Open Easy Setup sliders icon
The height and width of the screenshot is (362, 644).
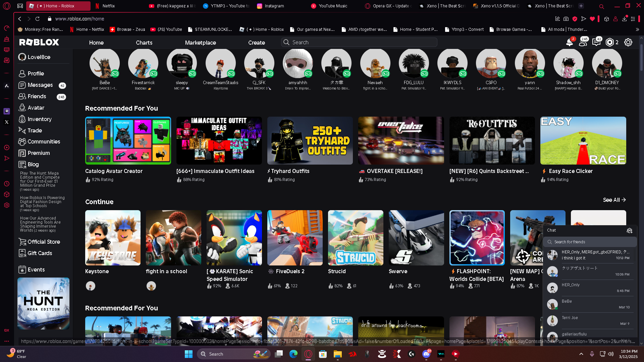pos(633,19)
